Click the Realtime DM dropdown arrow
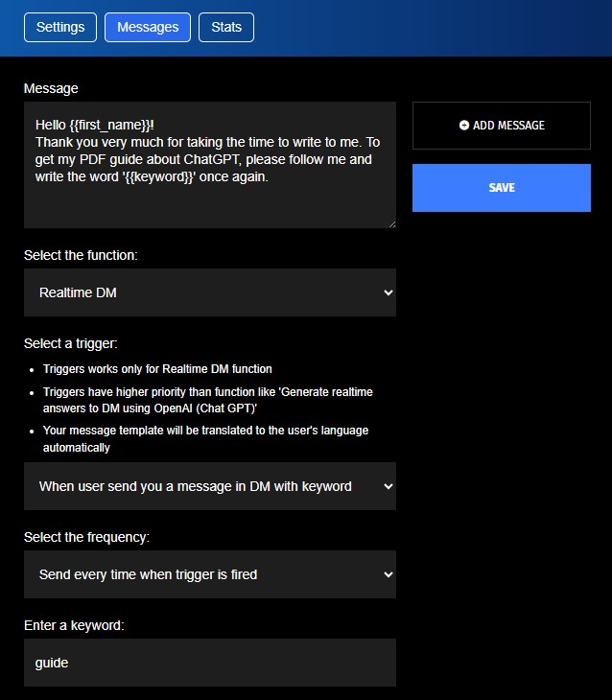 click(x=388, y=292)
